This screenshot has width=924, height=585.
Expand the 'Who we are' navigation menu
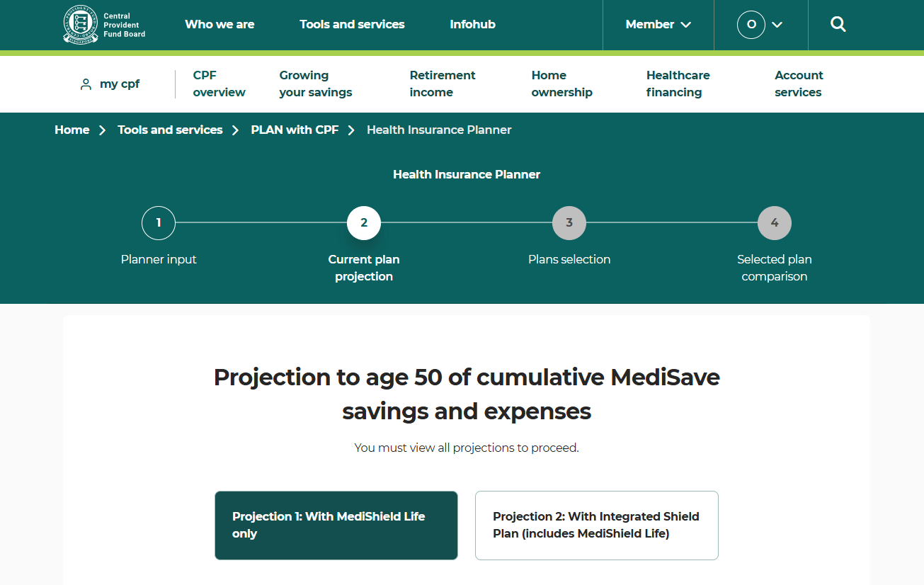point(219,24)
